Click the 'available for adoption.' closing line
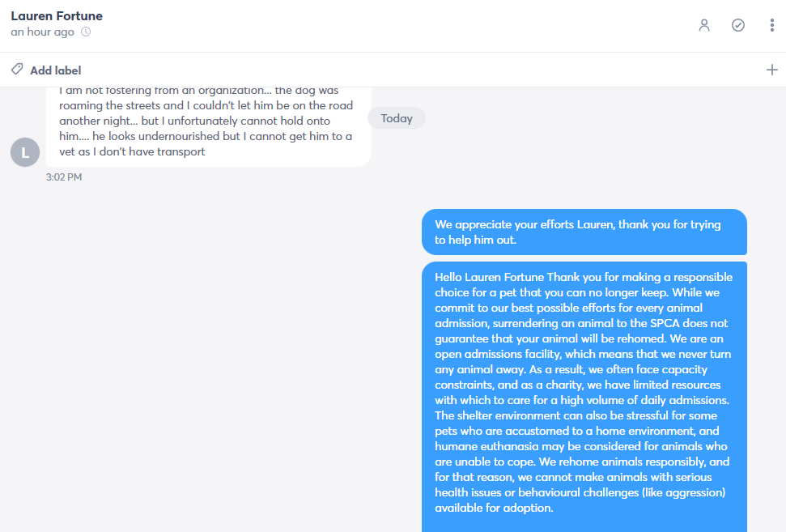The image size is (786, 532). click(x=494, y=508)
